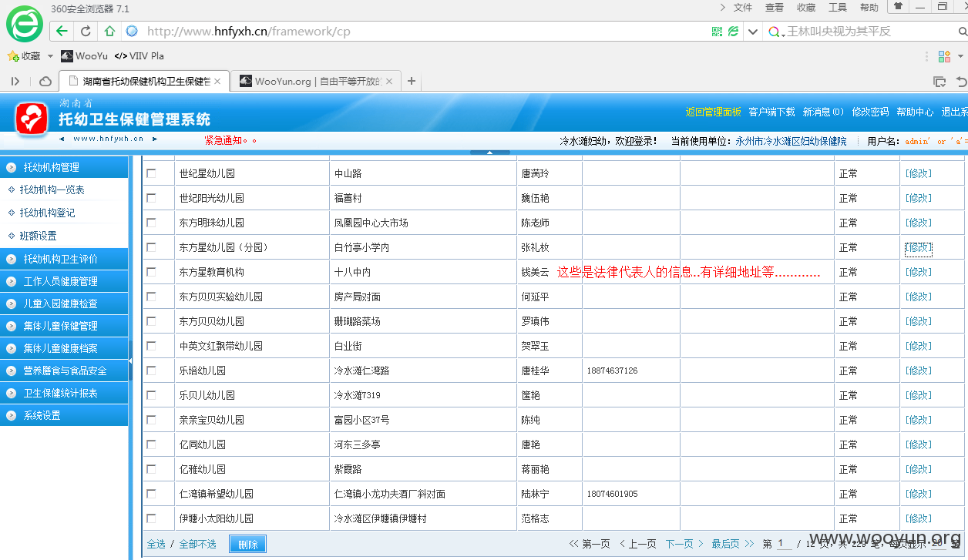This screenshot has width=968, height=560.
Task: Check the box for 东方星教育机构
Action: [151, 272]
